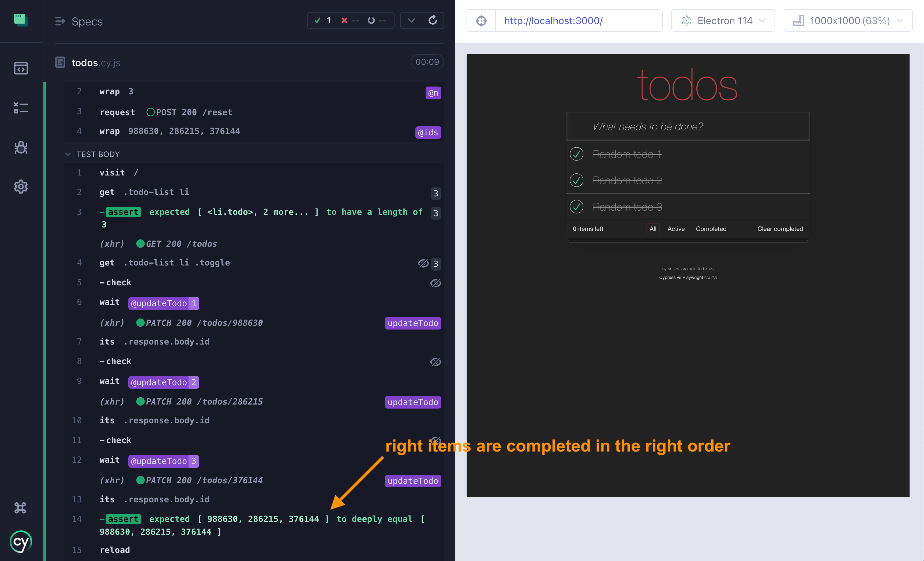The width and height of the screenshot is (924, 561).
Task: Open the Selector Playground crosshair tool
Action: [481, 21]
